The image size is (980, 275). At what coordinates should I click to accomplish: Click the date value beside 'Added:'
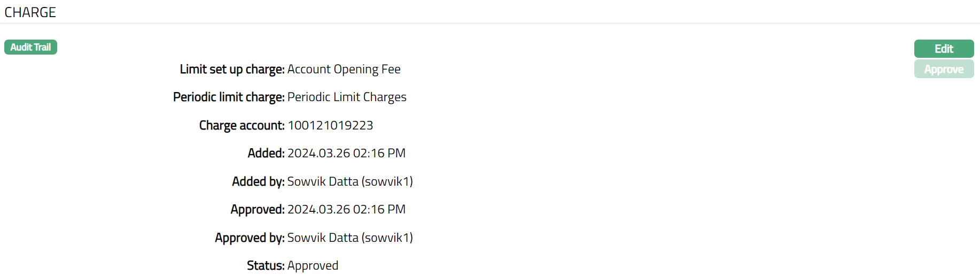coord(346,154)
